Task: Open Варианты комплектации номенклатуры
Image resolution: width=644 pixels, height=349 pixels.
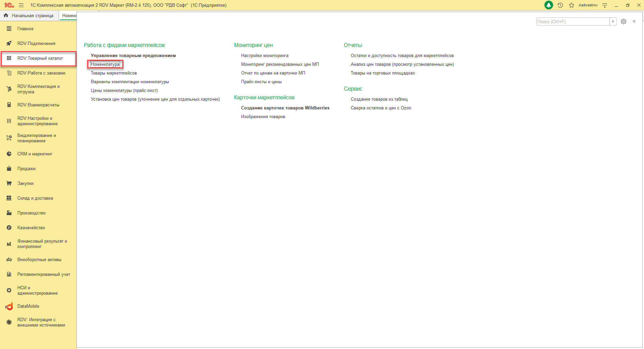Action: (130, 82)
